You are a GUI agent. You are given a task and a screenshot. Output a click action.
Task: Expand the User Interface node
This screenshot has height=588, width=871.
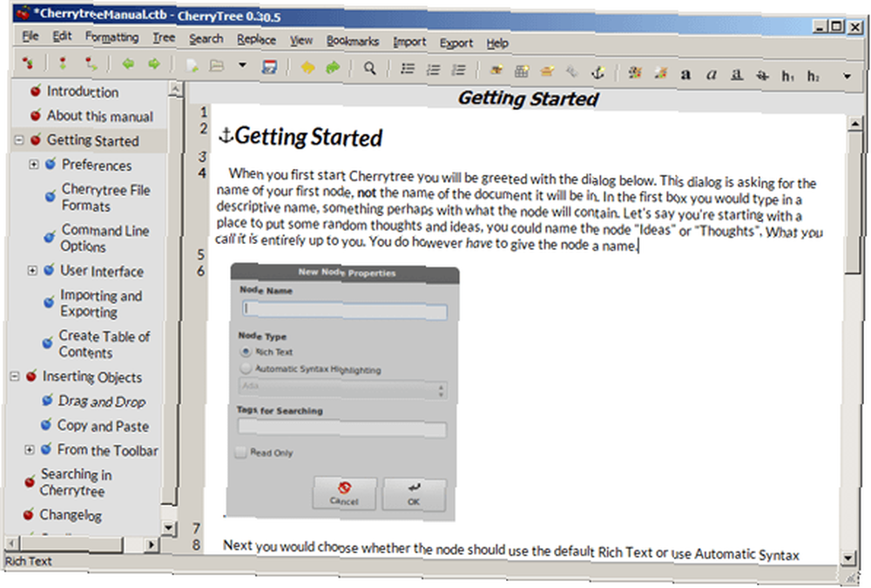pyautogui.click(x=32, y=271)
